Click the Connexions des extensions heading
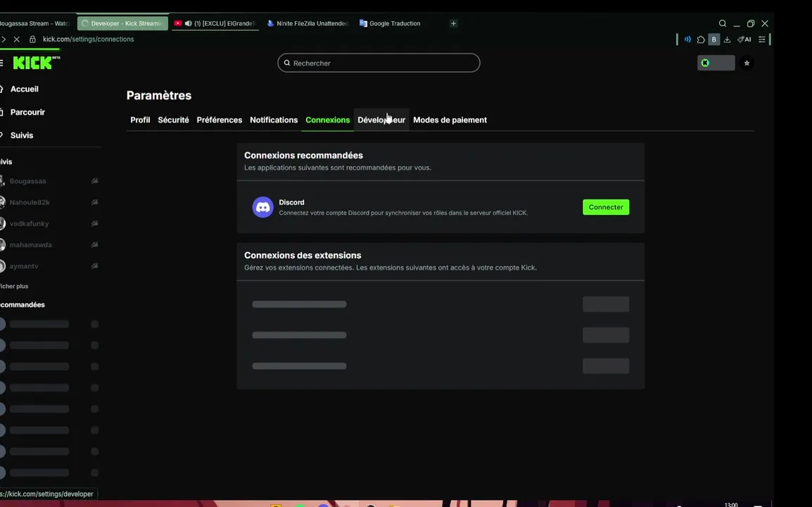Image resolution: width=812 pixels, height=507 pixels. click(x=303, y=256)
